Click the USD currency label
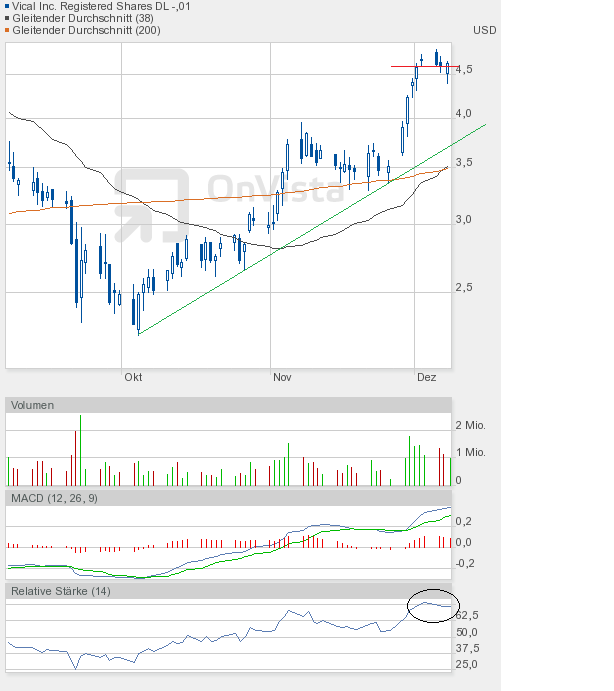This screenshot has width=614, height=691. point(484,30)
